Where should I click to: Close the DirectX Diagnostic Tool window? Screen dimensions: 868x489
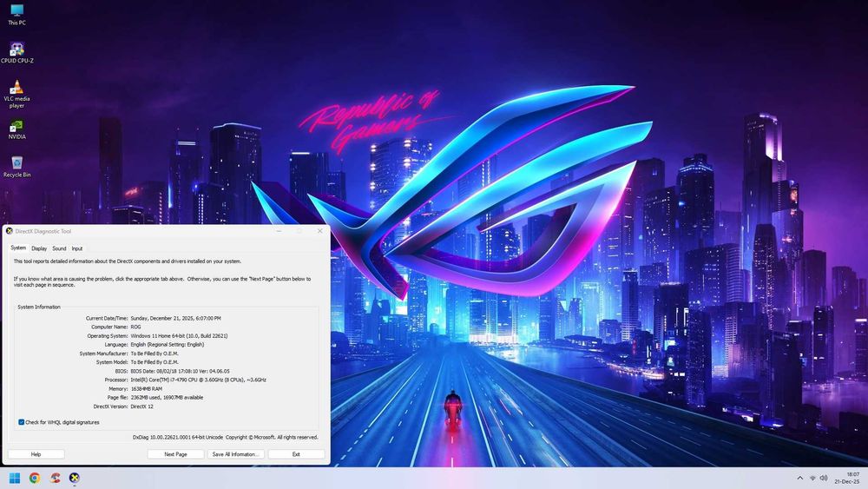coord(320,231)
